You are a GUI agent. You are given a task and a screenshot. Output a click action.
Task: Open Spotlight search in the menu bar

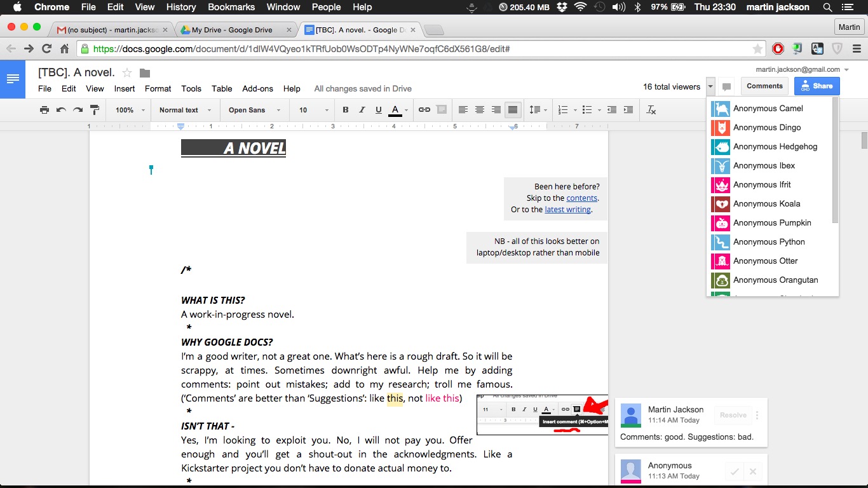click(827, 7)
